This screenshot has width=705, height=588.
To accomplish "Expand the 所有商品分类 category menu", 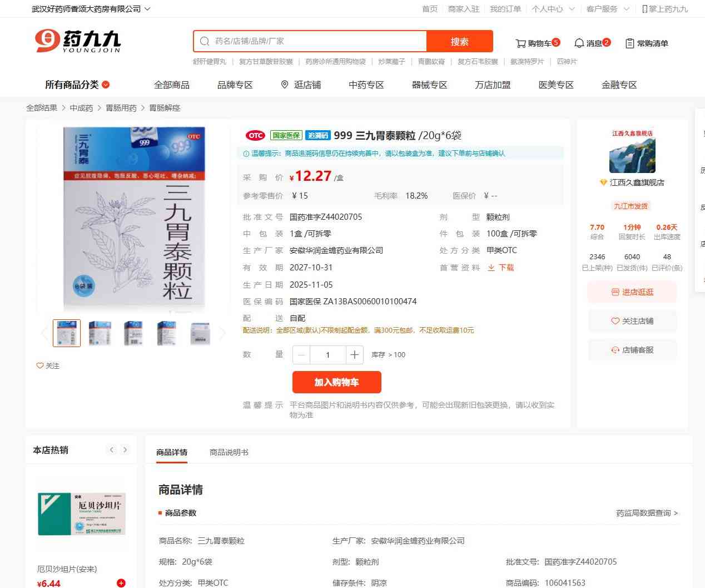I will tap(77, 85).
